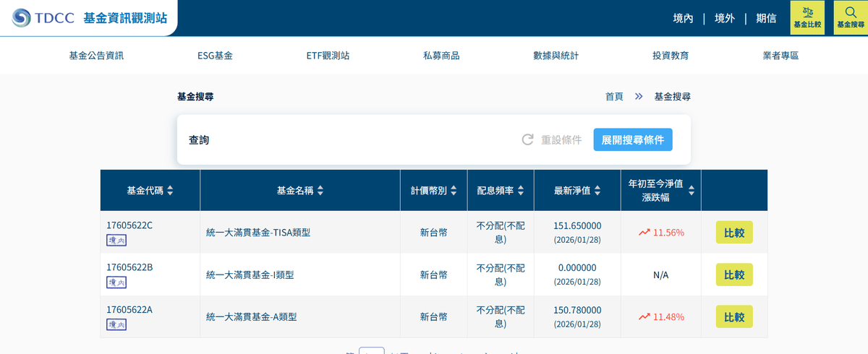868x354 pixels.
Task: Switch to 境外 funds
Action: coord(725,18)
